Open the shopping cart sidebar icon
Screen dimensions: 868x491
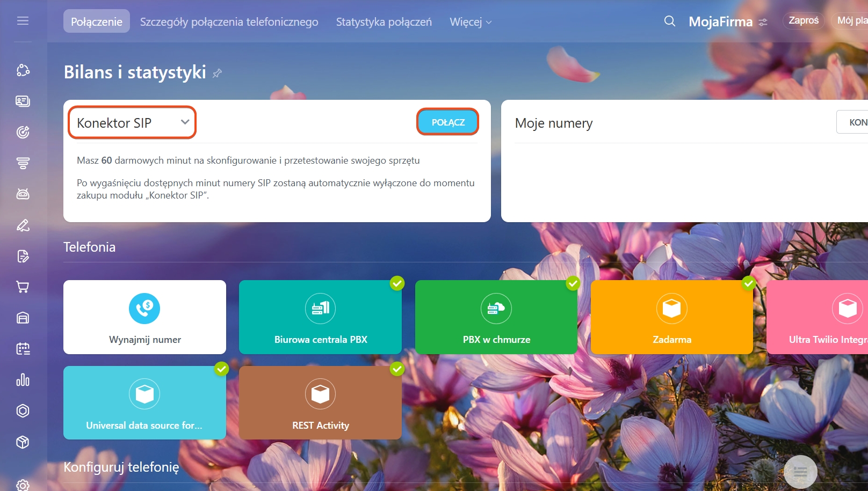tap(23, 287)
